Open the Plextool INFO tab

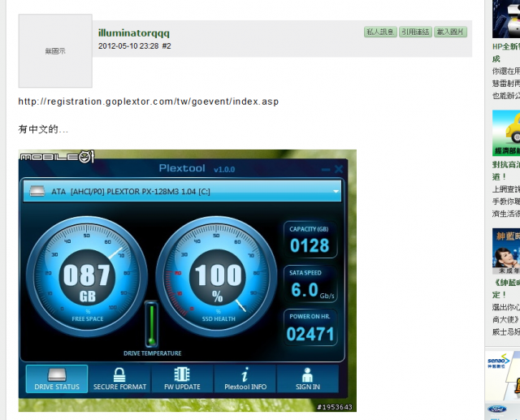point(245,379)
